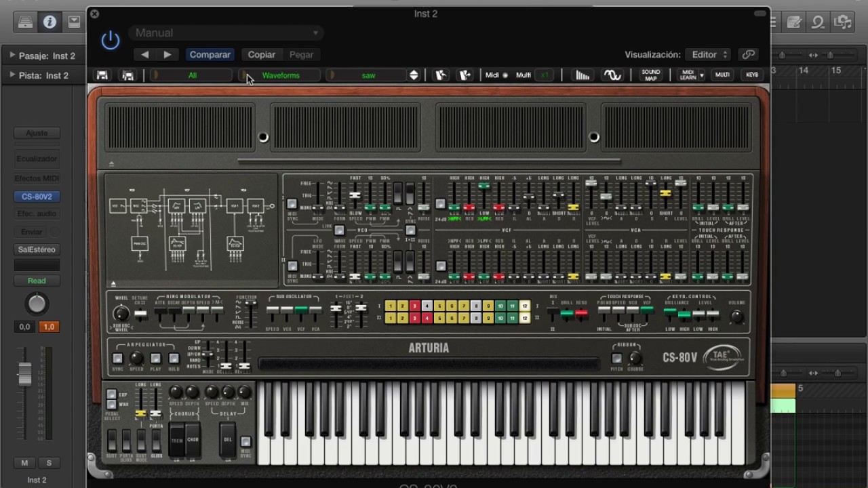Click the import preset icon
Screen dimensions: 868x488
tap(441, 75)
